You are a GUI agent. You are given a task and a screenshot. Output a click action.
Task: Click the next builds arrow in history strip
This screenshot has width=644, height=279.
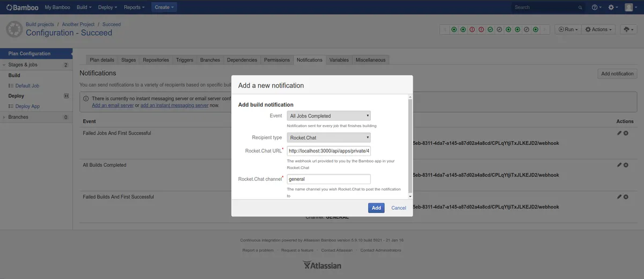pyautogui.click(x=545, y=30)
